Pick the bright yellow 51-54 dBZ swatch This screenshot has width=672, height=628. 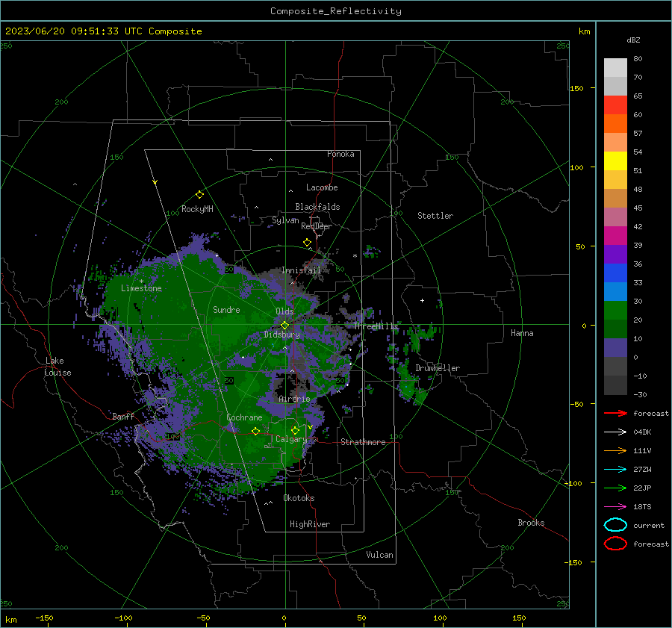coord(615,161)
